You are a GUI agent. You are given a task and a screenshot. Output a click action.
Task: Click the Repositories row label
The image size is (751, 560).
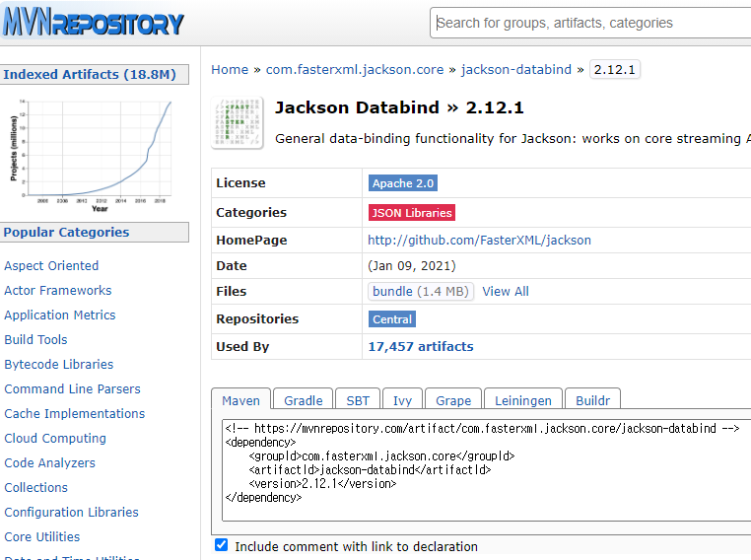pyautogui.click(x=257, y=319)
